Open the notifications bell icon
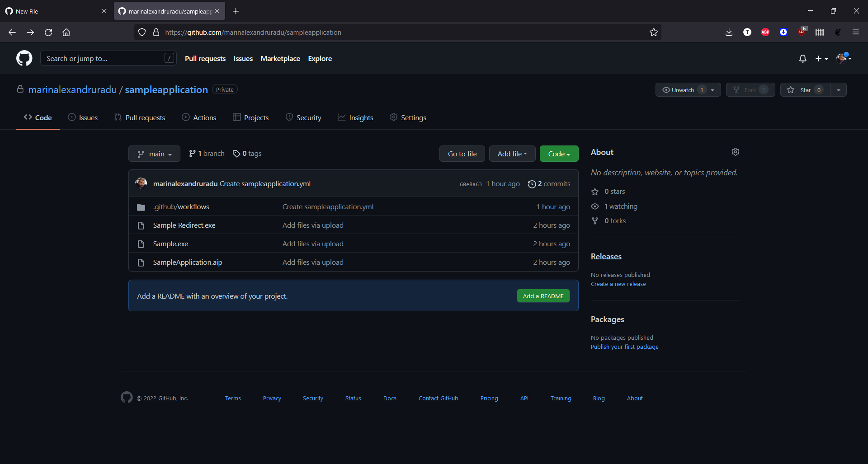 (802, 59)
